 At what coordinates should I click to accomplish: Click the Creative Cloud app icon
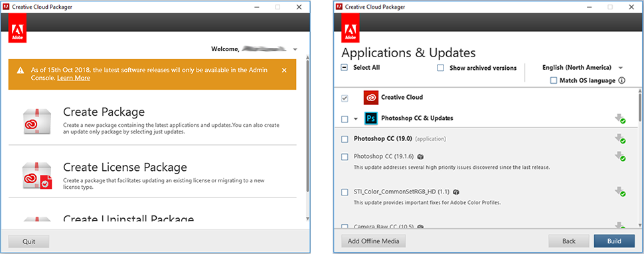371,97
